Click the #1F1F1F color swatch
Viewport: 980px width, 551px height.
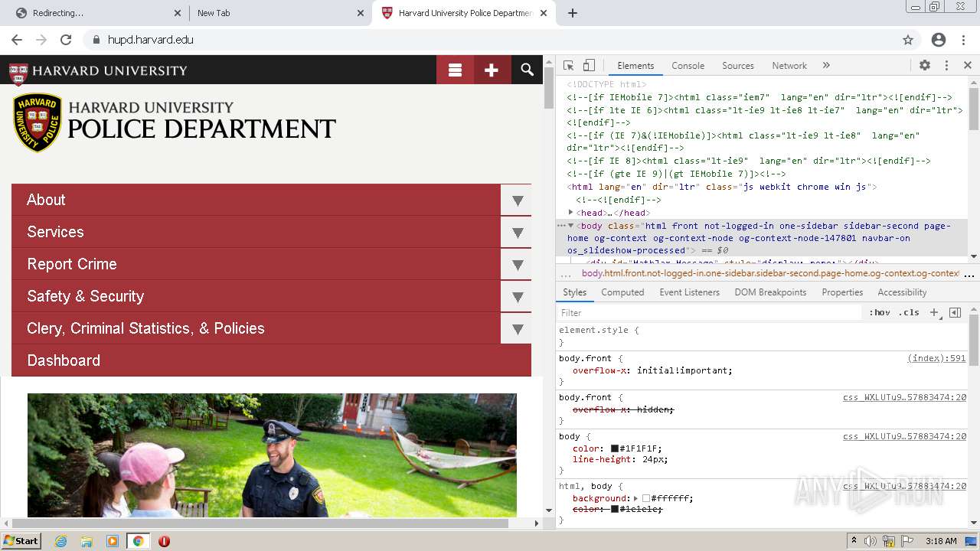(614, 449)
